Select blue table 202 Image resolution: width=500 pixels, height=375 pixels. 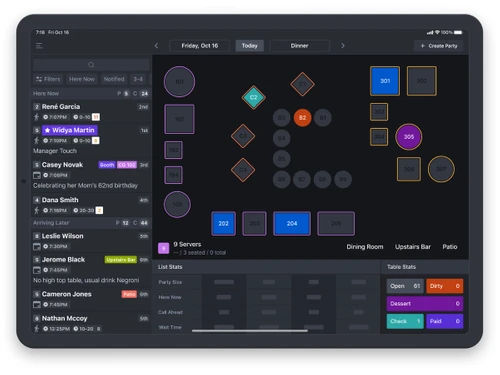click(224, 223)
